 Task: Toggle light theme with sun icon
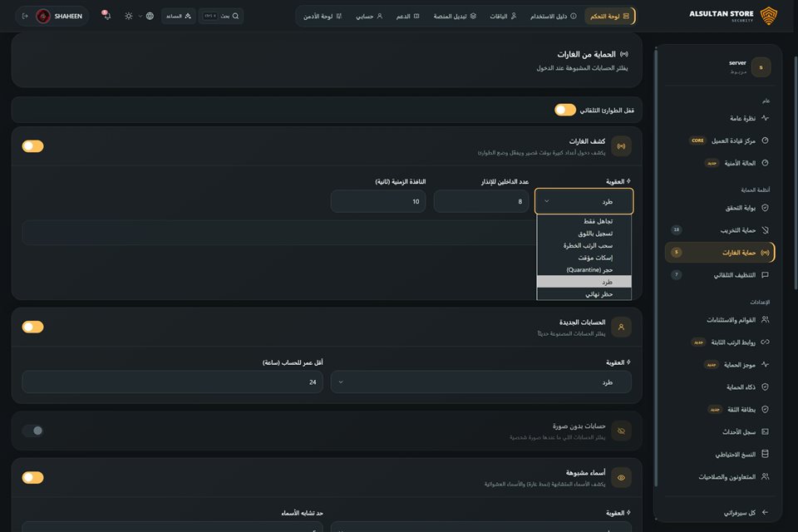coord(128,17)
